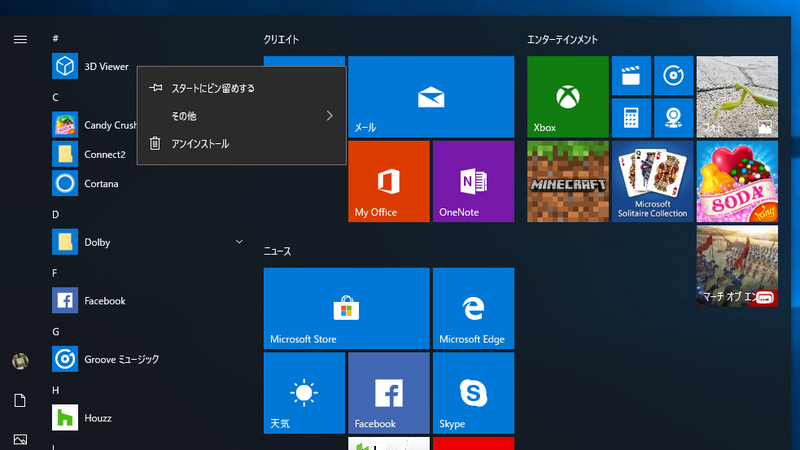Click the エンターテインメント group heading
800x450 pixels.
[x=562, y=39]
